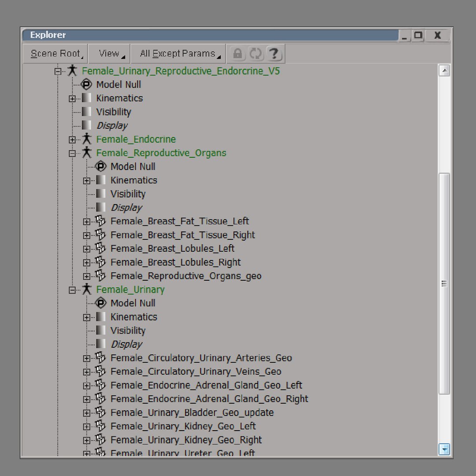Click the scrollbar down arrow
This screenshot has width=476, height=476.
pyautogui.click(x=444, y=449)
